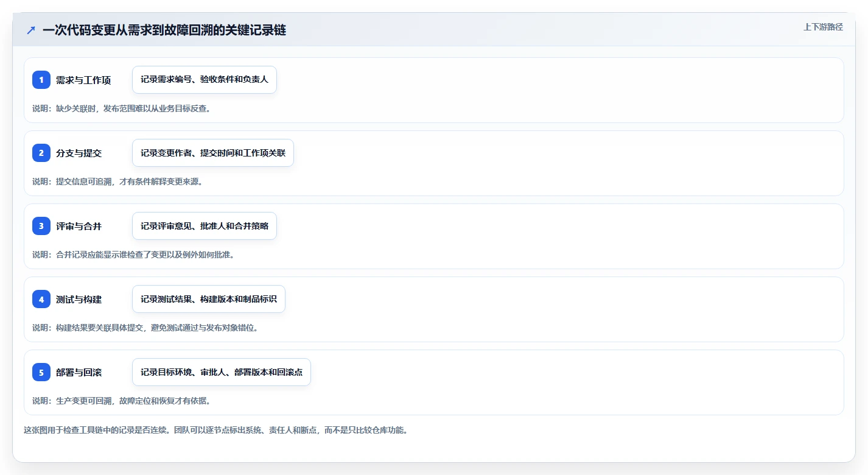The width and height of the screenshot is (868, 475).
Task: Click the note 提交信息可追溯，才有条件解释变更来源
Action: [117, 181]
